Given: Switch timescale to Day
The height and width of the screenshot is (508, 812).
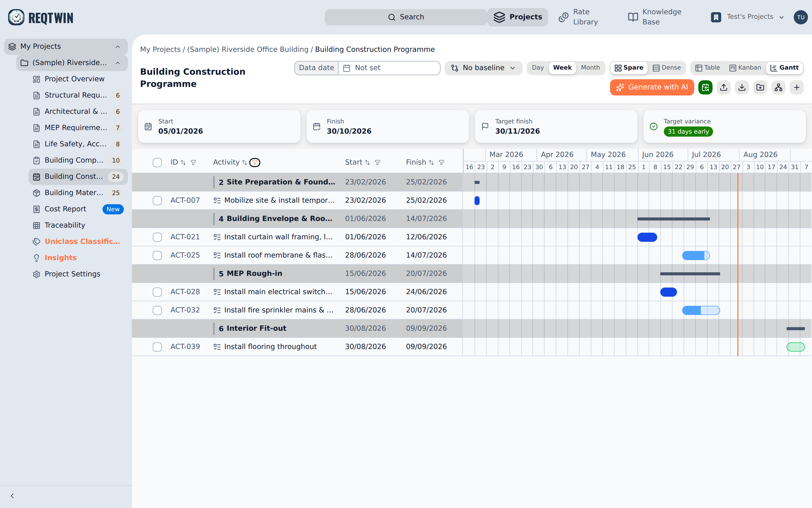Looking at the screenshot, I should [538, 68].
